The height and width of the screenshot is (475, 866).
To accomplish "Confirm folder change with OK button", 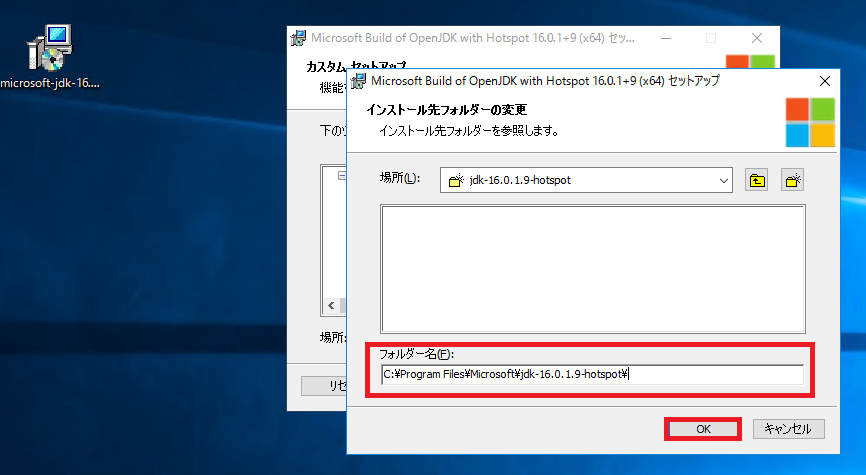I will point(703,429).
